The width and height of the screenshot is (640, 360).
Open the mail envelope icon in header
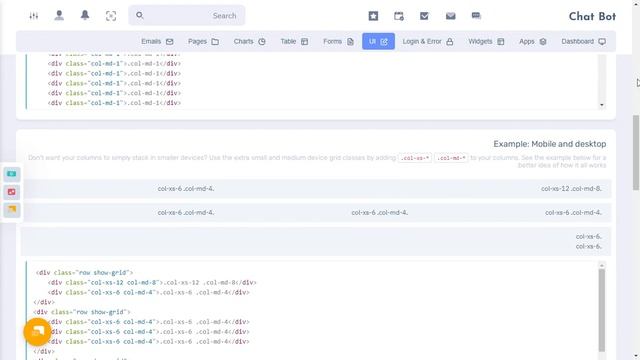click(450, 16)
